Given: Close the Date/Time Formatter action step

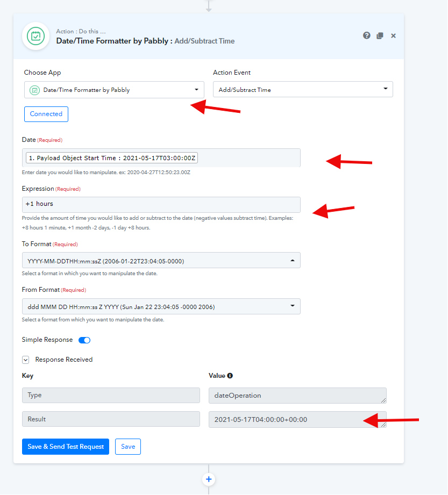Looking at the screenshot, I should click(393, 35).
